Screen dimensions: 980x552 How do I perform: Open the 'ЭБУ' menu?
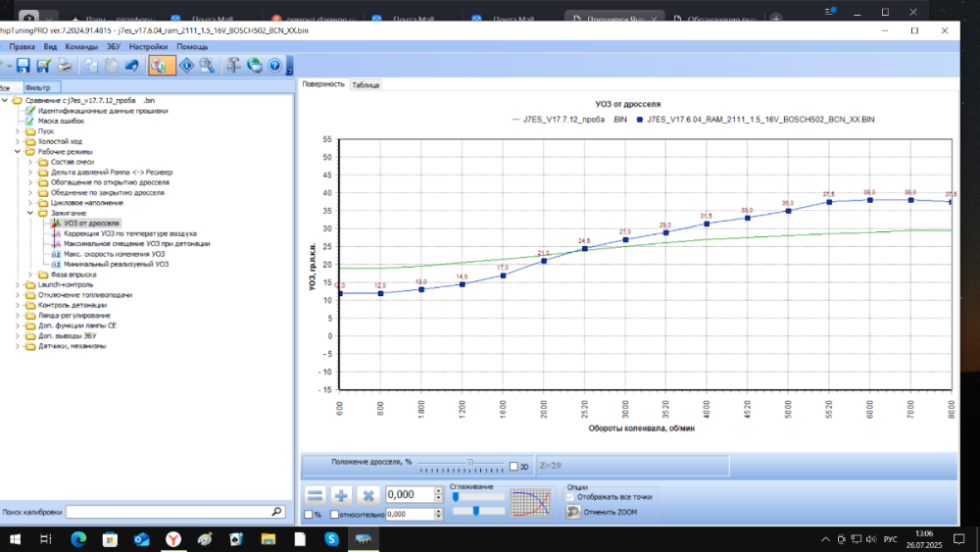coord(113,46)
